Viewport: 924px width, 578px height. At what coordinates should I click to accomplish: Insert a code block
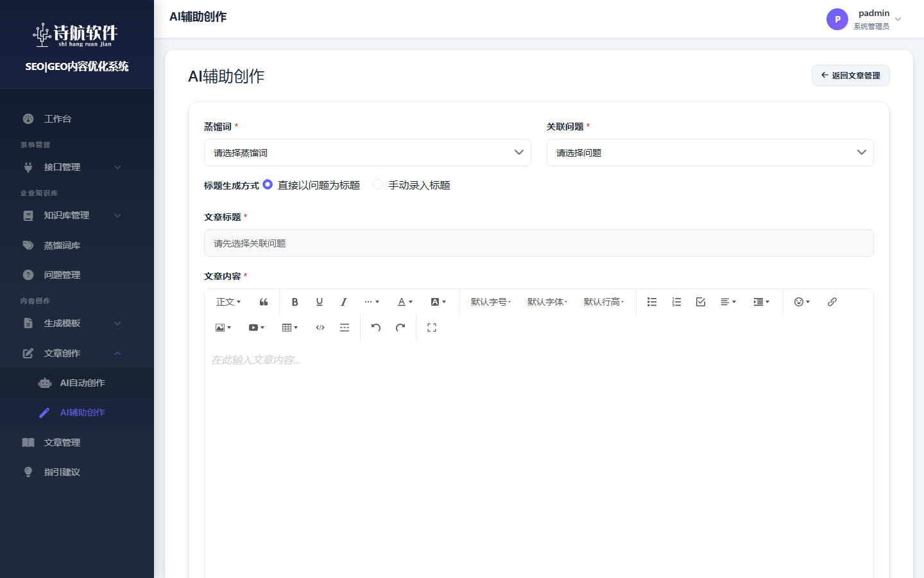[x=320, y=328]
